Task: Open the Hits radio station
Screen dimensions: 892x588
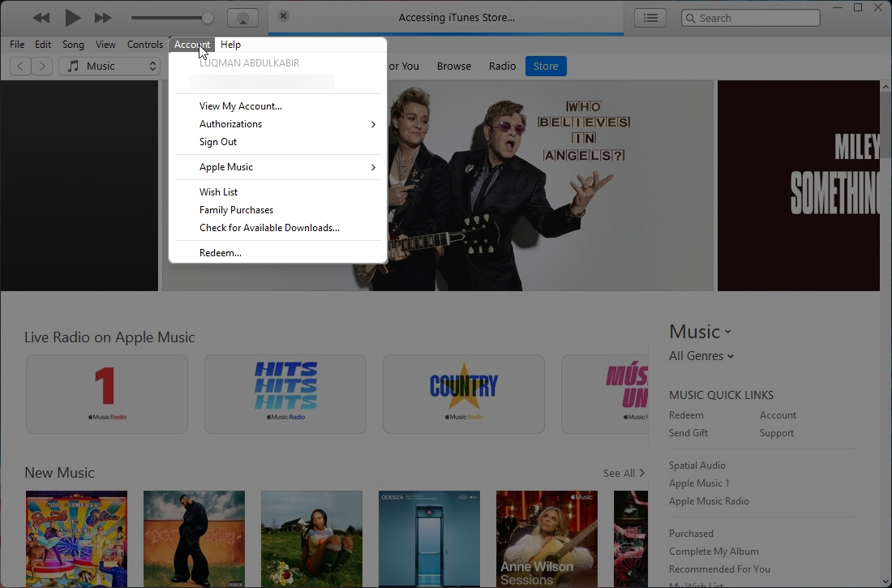Action: pos(285,394)
